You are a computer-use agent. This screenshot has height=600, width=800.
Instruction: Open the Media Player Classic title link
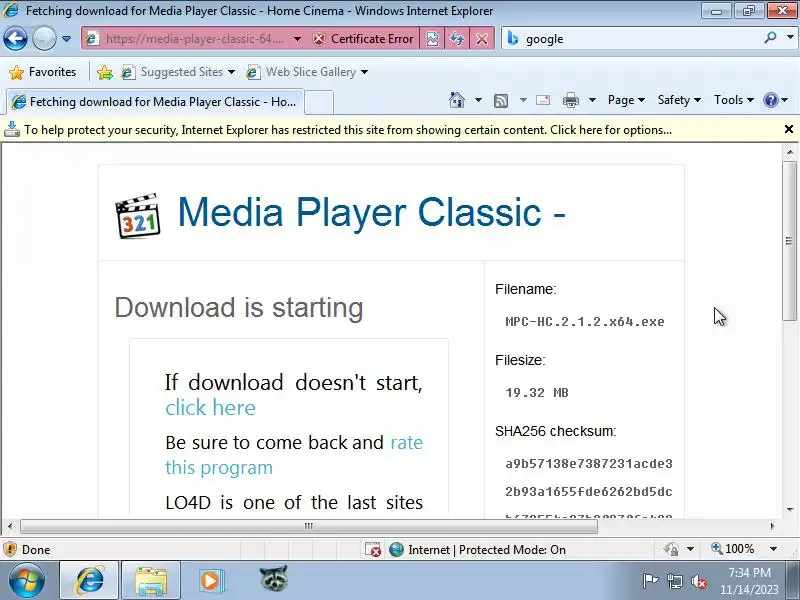371,212
